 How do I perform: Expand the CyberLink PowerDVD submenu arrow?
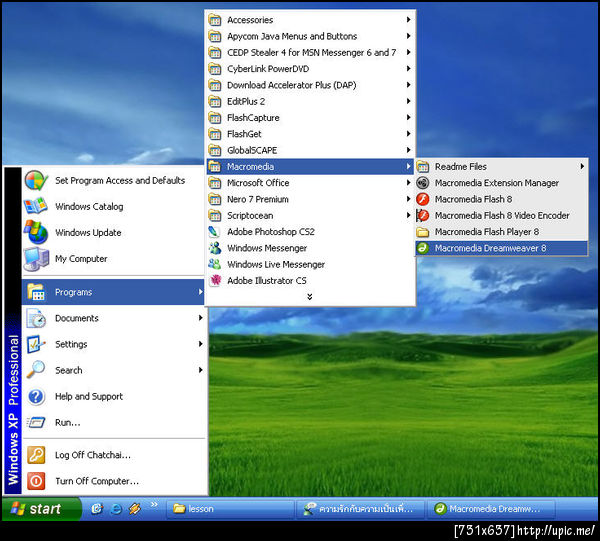[x=408, y=68]
